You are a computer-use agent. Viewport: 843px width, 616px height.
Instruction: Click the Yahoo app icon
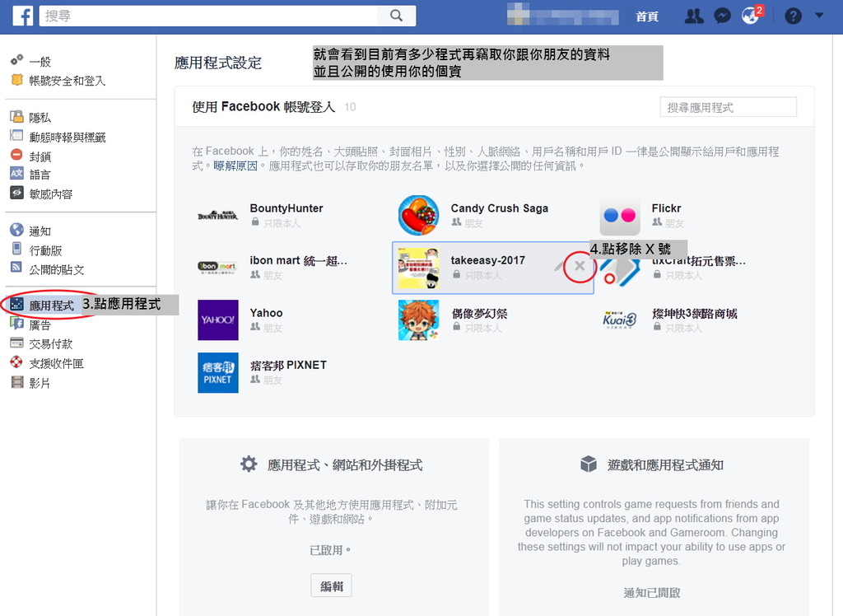[x=217, y=320]
